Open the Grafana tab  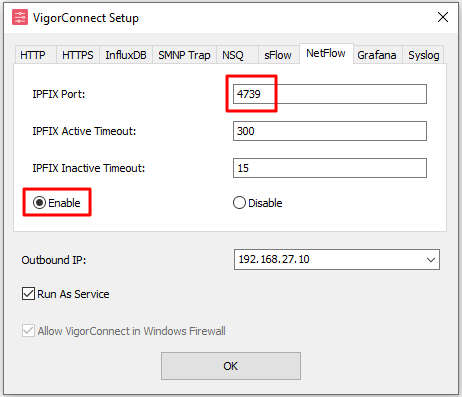click(x=377, y=55)
